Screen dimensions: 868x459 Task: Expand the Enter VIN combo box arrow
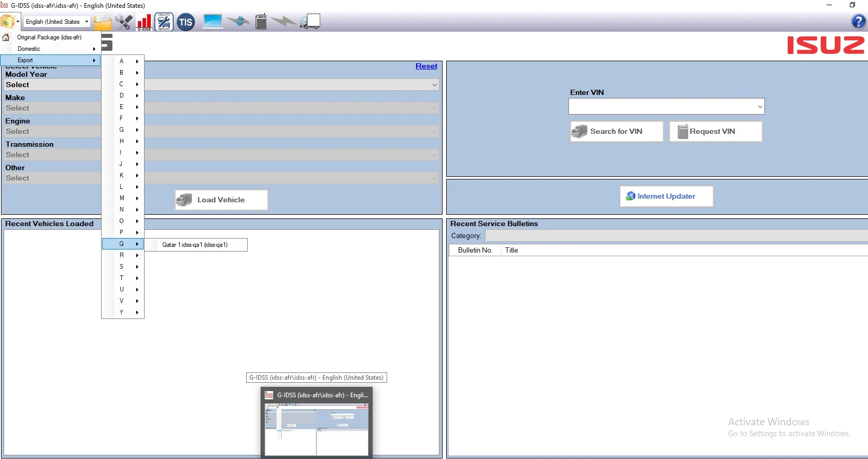[760, 107]
